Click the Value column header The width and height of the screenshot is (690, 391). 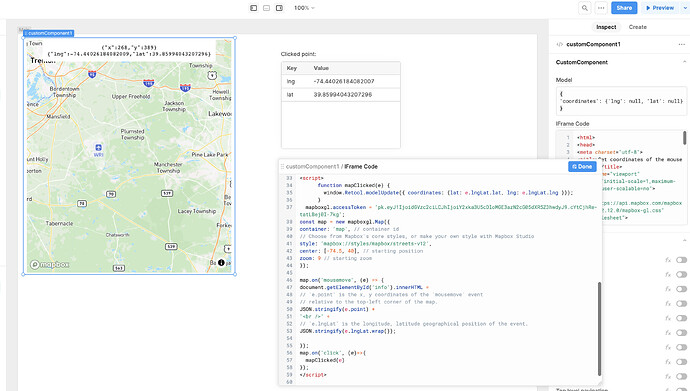tap(321, 68)
